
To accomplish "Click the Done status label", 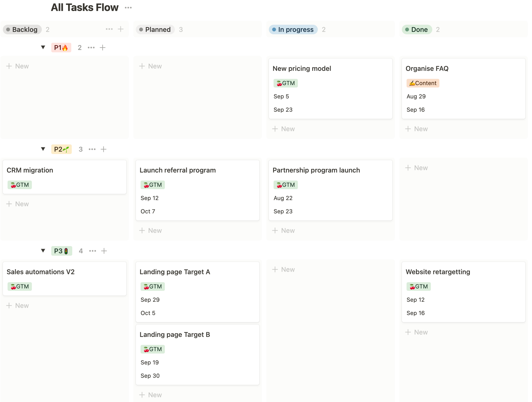I will (x=417, y=30).
